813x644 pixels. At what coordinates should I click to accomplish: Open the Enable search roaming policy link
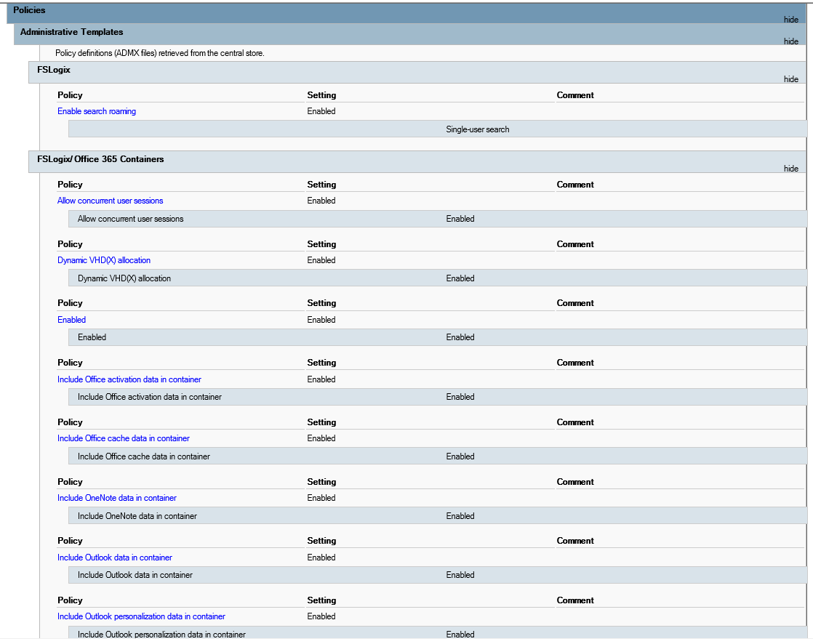(97, 111)
